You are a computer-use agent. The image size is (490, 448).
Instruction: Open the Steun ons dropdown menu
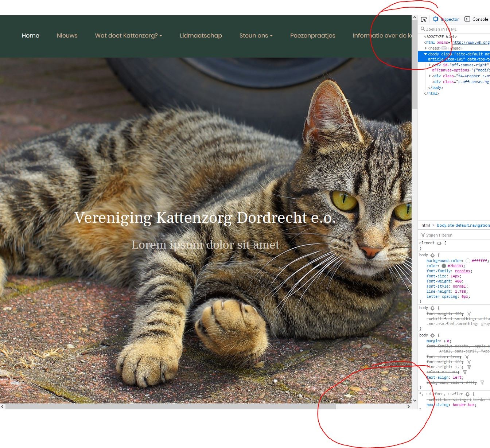click(256, 35)
